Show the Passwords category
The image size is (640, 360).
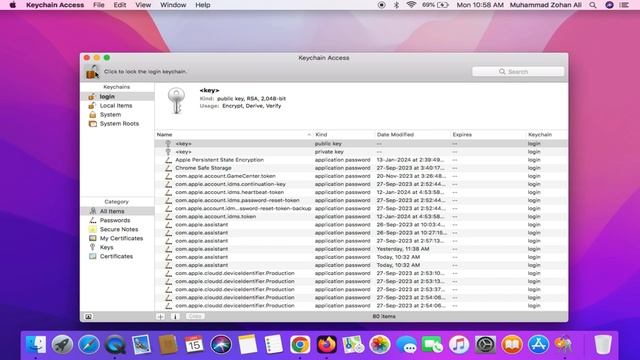tap(117, 220)
